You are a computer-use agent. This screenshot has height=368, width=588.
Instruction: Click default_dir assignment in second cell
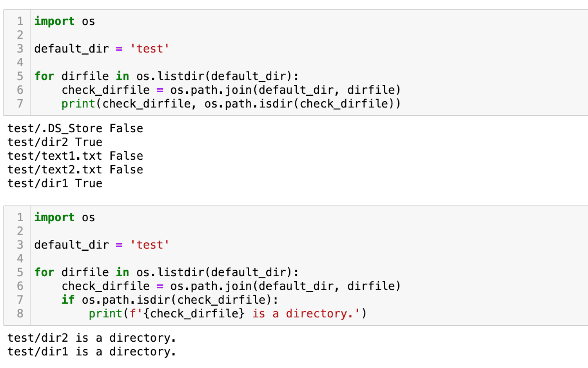[102, 245]
